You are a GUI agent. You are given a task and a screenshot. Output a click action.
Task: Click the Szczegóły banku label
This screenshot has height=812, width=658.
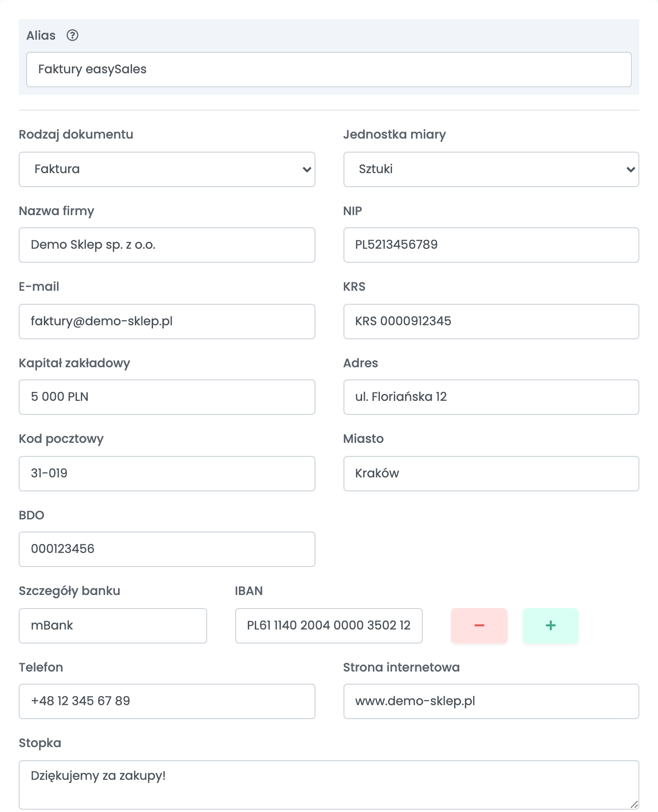pos(70,591)
